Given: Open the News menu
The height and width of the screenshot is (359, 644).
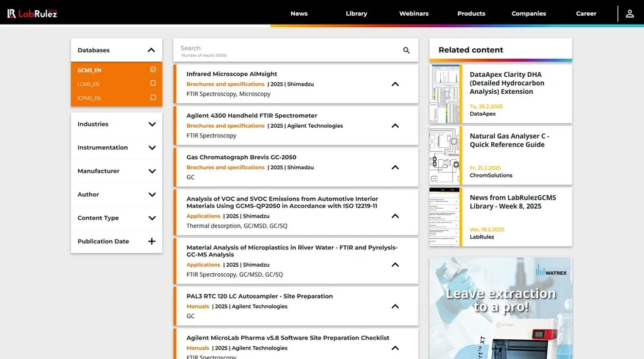Looking at the screenshot, I should point(299,14).
